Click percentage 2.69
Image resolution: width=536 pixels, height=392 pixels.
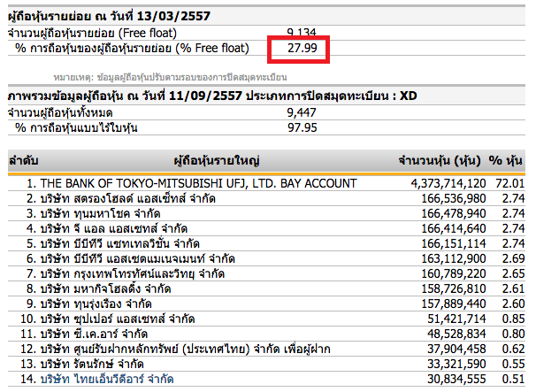coord(513,258)
